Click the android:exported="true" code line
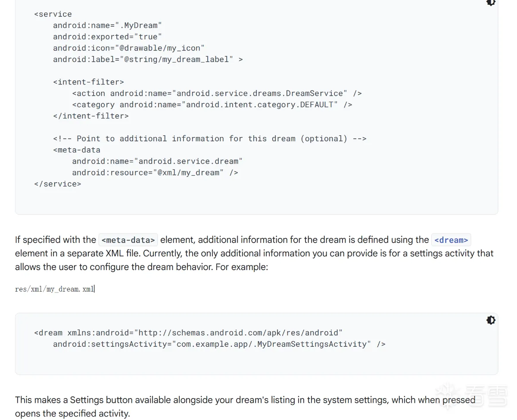This screenshot has width=517, height=420. pyautogui.click(x=107, y=37)
